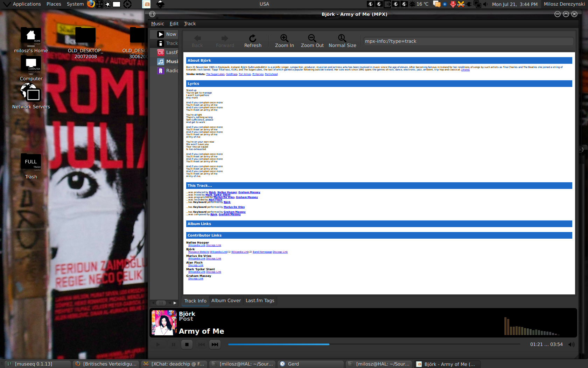Click the Mon Jul 21 clock
The image size is (588, 368).
pos(514,4)
